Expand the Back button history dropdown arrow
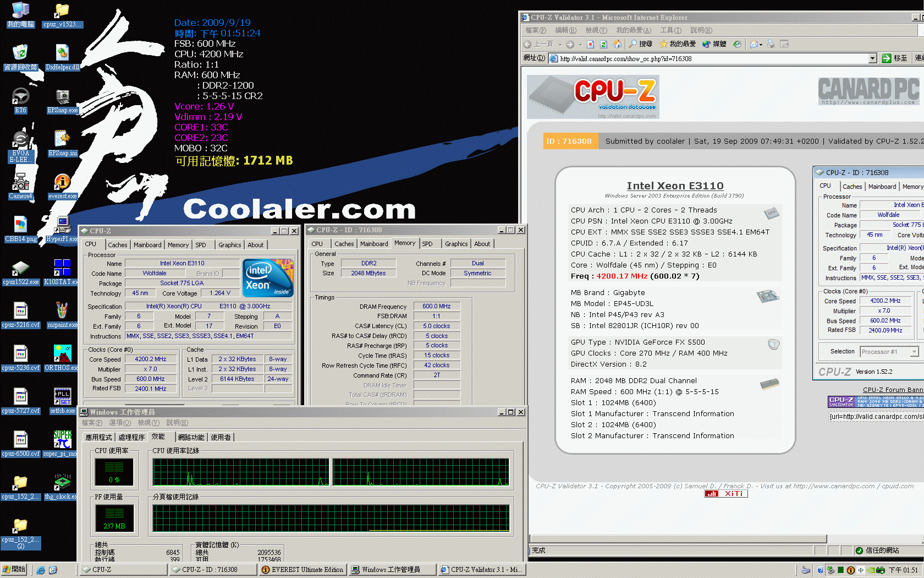 click(x=560, y=45)
